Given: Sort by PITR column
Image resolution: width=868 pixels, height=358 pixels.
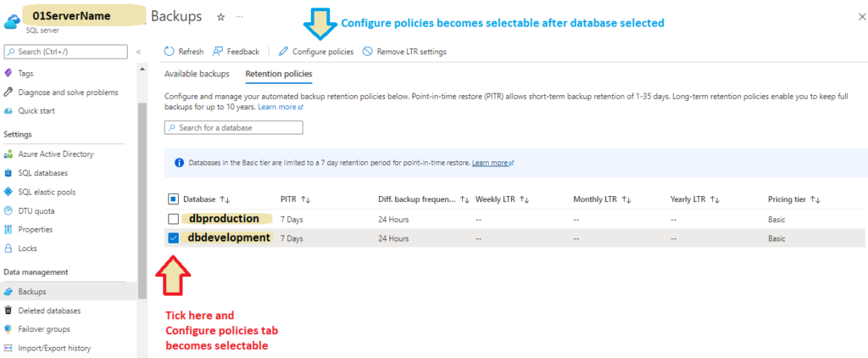Looking at the screenshot, I should click(296, 199).
